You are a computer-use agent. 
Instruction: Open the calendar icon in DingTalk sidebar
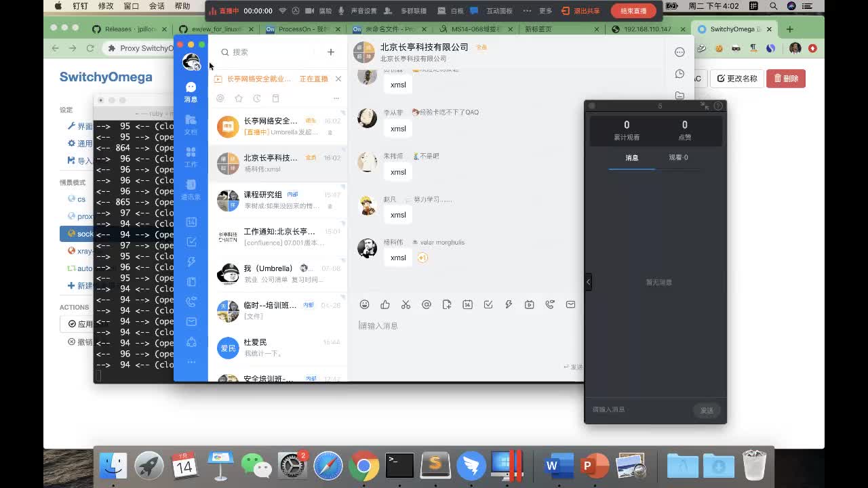pyautogui.click(x=191, y=222)
